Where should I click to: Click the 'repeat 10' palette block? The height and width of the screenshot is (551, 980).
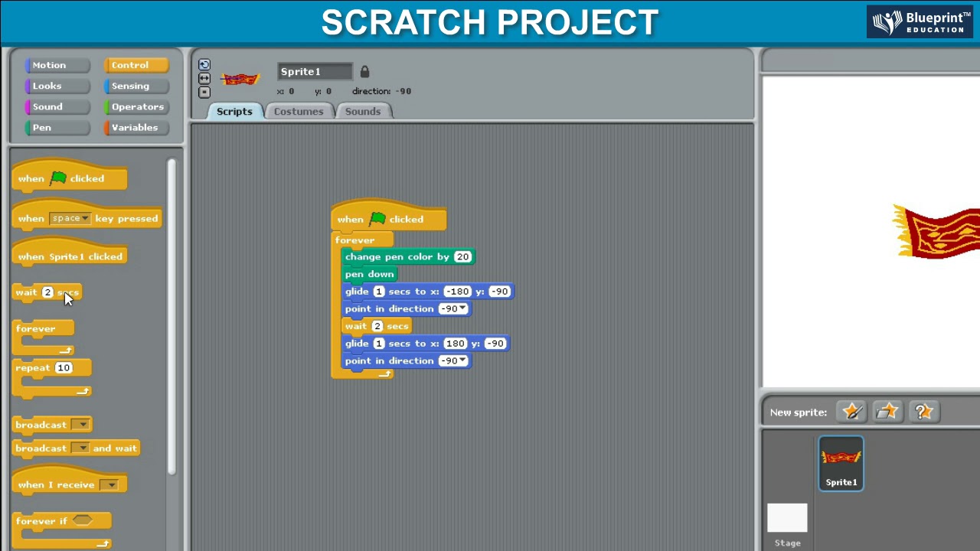tap(52, 378)
